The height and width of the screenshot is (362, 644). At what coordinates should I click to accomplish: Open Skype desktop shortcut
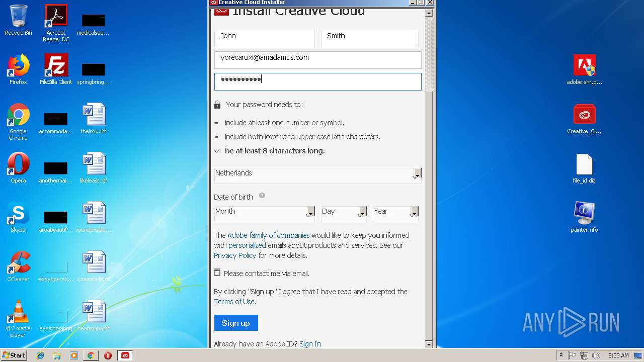tap(18, 217)
